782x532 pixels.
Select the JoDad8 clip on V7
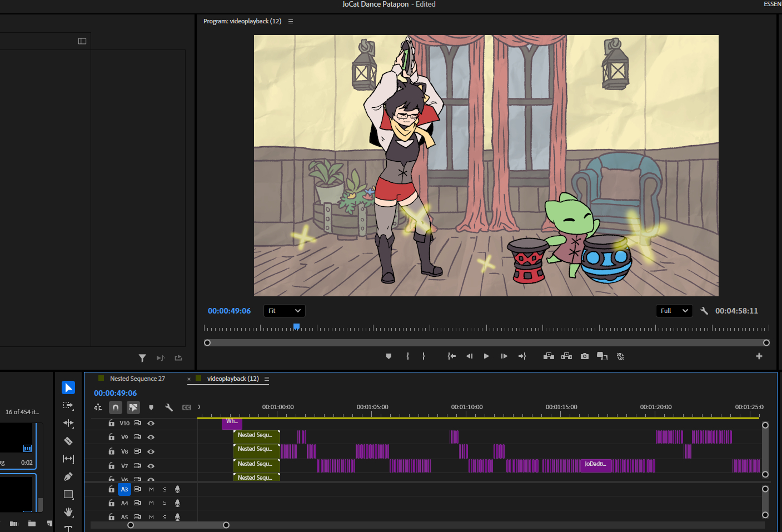[x=595, y=465]
